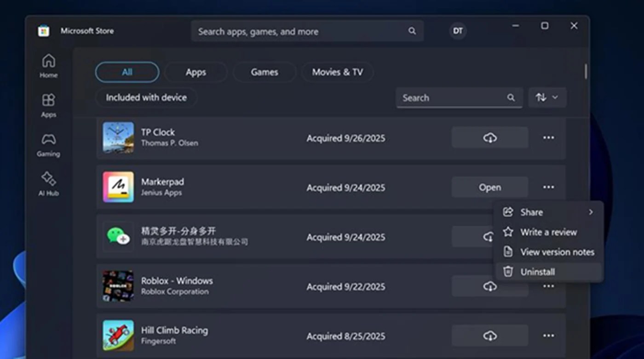644x359 pixels.
Task: Open the Markerpad app
Action: (489, 187)
